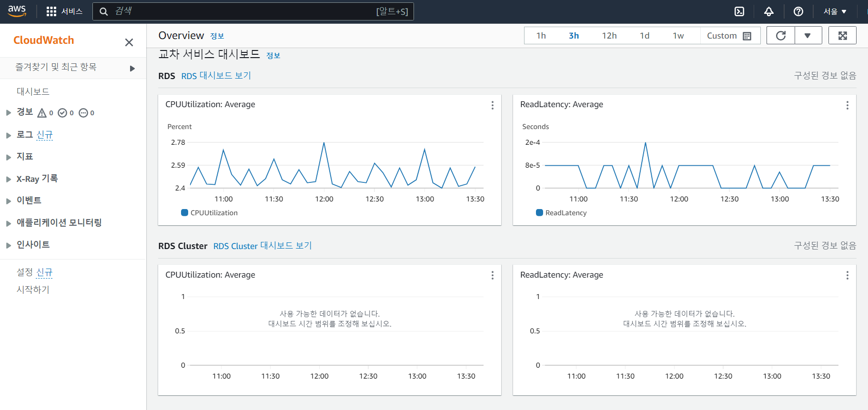Click RDS Cluster ReadLatency: Average title
868x410 pixels.
(x=562, y=275)
